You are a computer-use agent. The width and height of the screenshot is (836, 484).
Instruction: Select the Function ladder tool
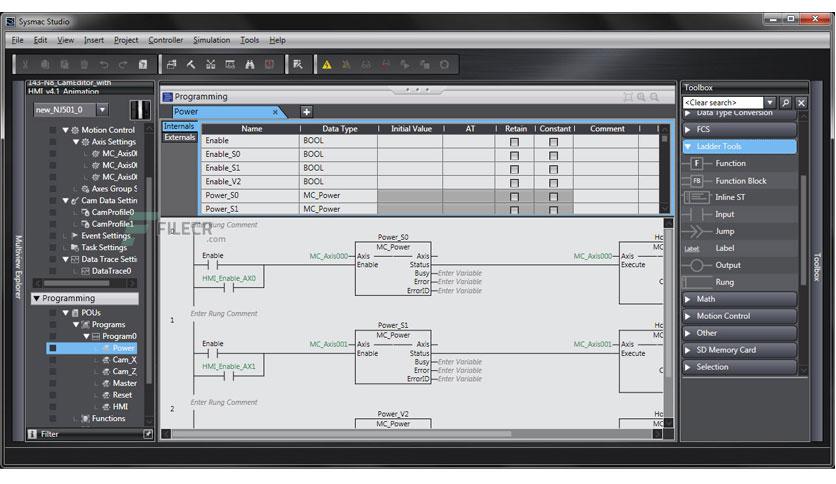tap(739, 164)
